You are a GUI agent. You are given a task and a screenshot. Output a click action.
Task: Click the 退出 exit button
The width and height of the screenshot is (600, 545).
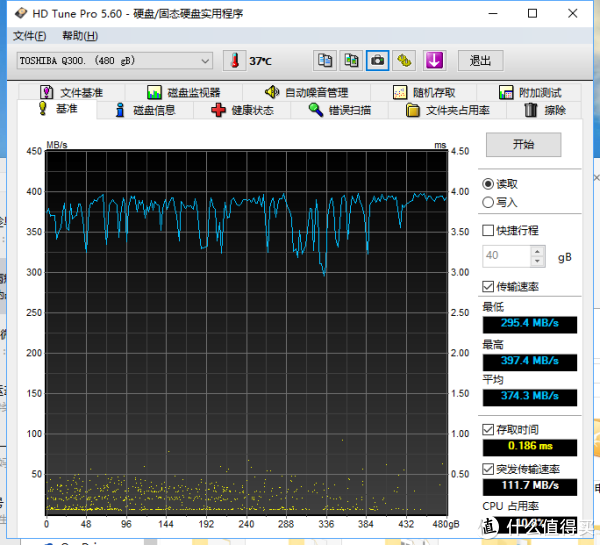480,60
